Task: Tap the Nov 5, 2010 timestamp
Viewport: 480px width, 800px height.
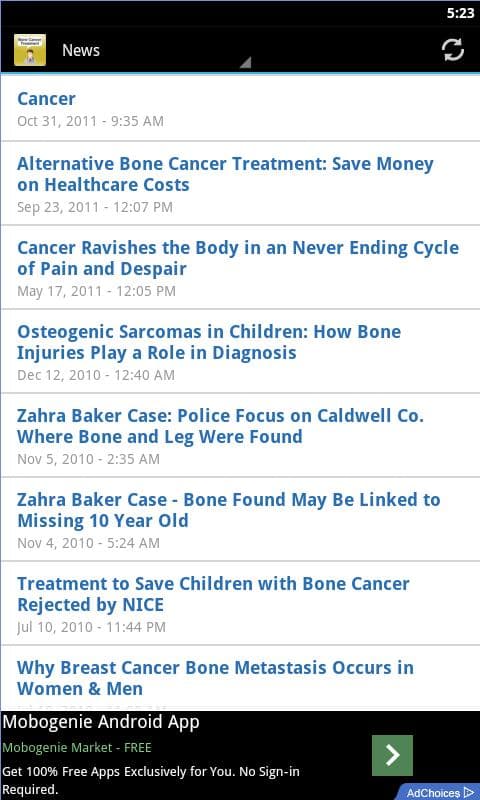Action: [89, 459]
